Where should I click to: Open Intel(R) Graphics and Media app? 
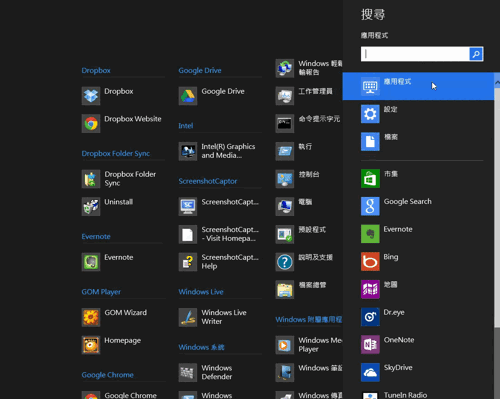217,151
